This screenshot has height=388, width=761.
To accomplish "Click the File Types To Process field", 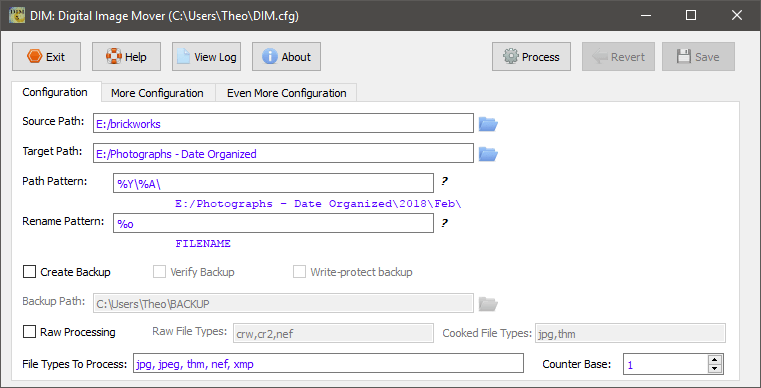I will click(x=329, y=363).
